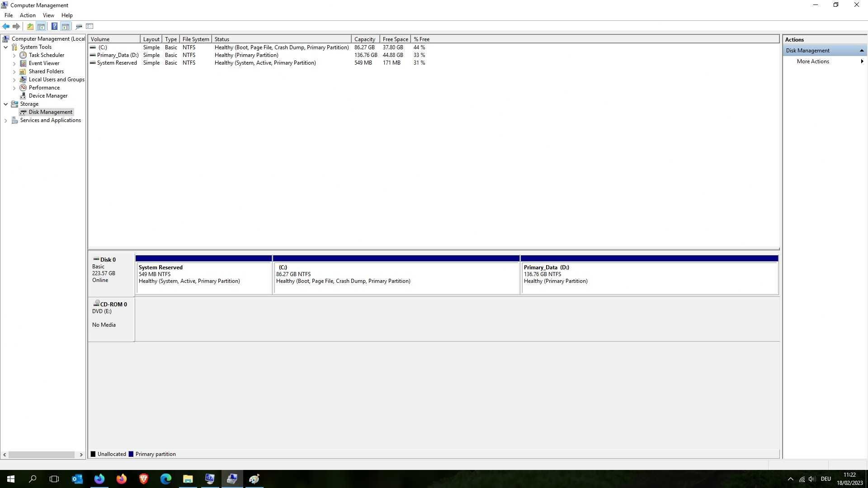This screenshot has width=868, height=488.
Task: Click the Forward navigation arrow icon
Action: click(x=16, y=26)
